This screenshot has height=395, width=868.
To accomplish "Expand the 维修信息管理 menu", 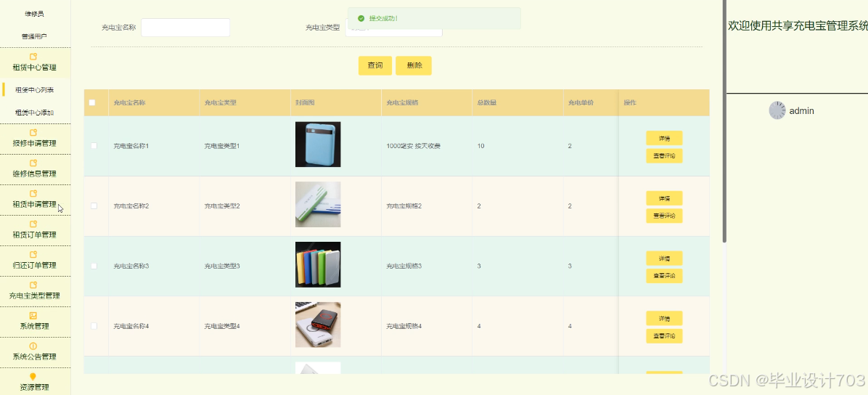I will (x=34, y=169).
